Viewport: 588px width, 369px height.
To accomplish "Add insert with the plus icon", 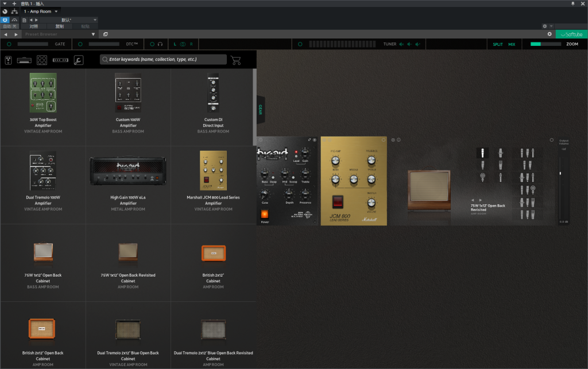I will (14, 3).
